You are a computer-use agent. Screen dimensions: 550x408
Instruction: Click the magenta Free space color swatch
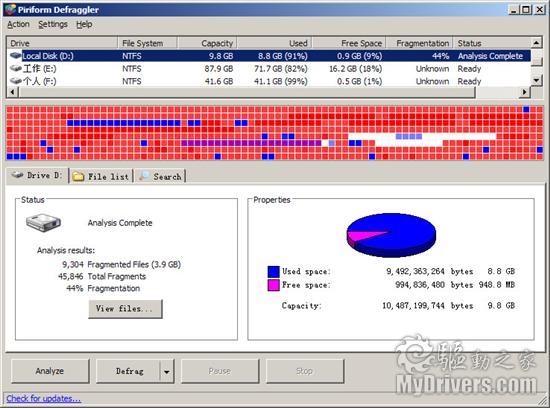pyautogui.click(x=274, y=285)
